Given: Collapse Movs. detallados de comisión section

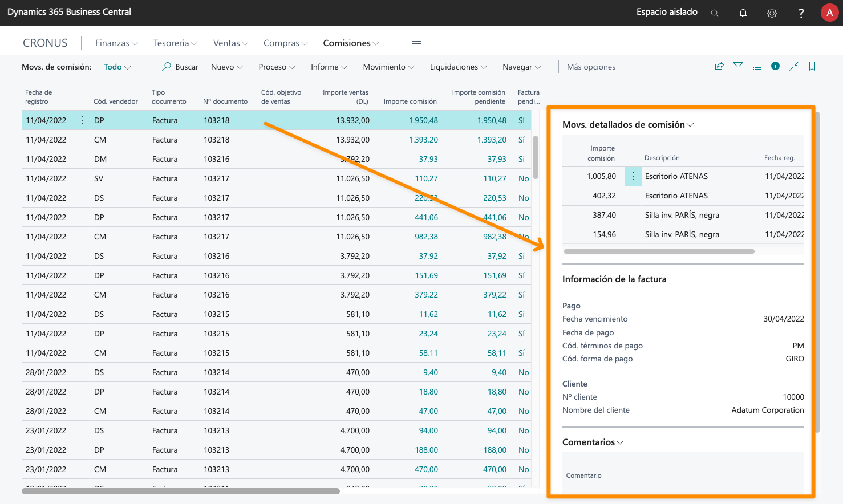Looking at the screenshot, I should tap(628, 124).
